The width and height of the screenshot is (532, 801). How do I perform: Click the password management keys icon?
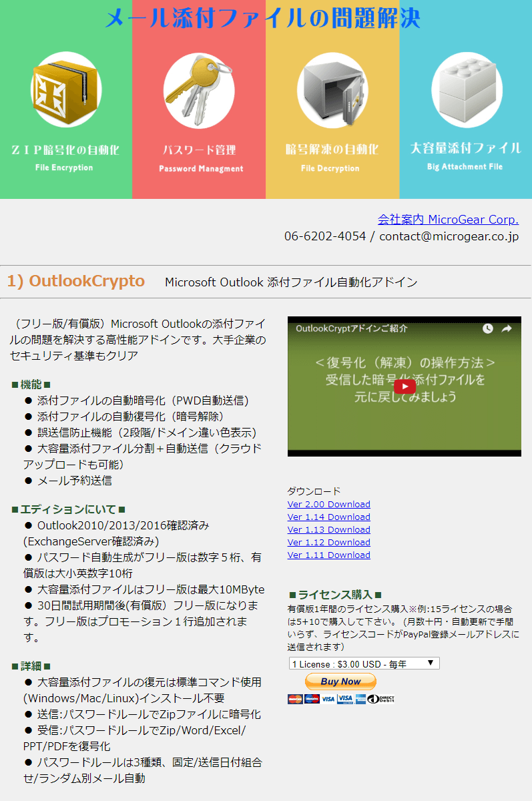[198, 90]
